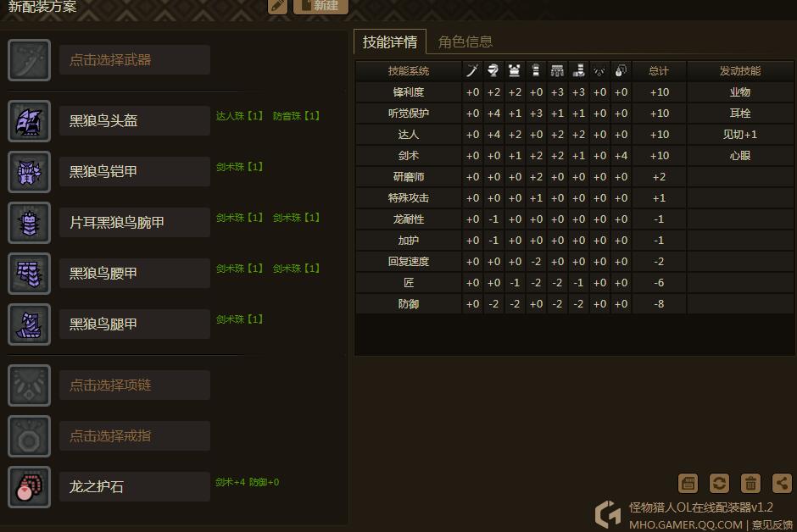797x532 pixels.
Task: Select 点击选择项链 necklace field
Action: pyautogui.click(x=135, y=385)
